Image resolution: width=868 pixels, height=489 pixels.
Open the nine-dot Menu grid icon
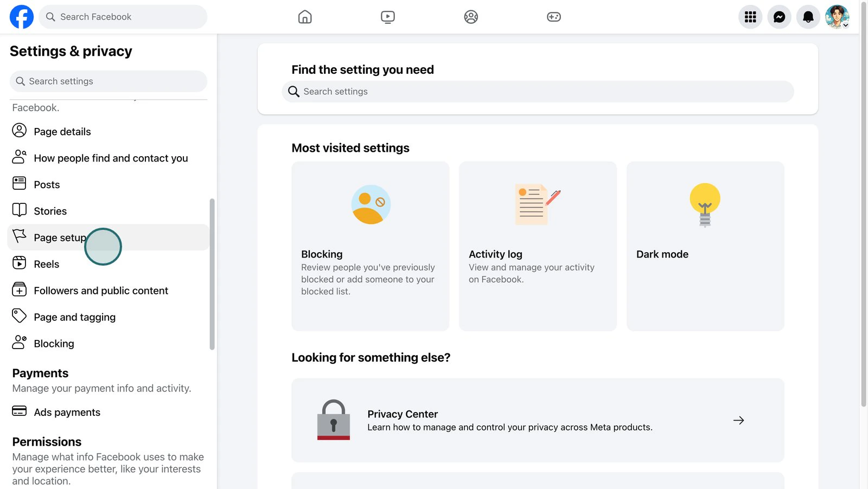click(x=750, y=17)
